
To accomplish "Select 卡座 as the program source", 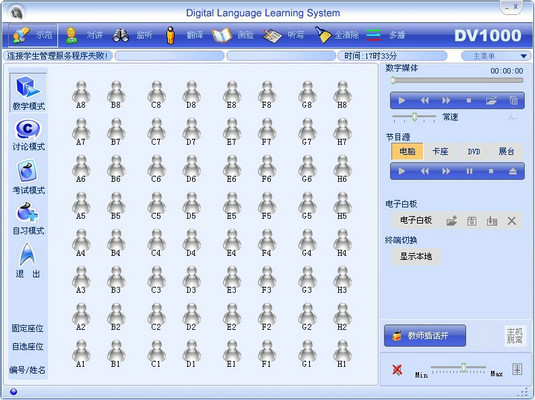I will [x=440, y=151].
